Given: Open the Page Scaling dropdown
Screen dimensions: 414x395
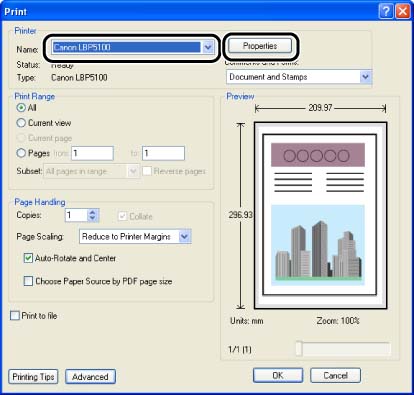Looking at the screenshot, I should point(184,237).
